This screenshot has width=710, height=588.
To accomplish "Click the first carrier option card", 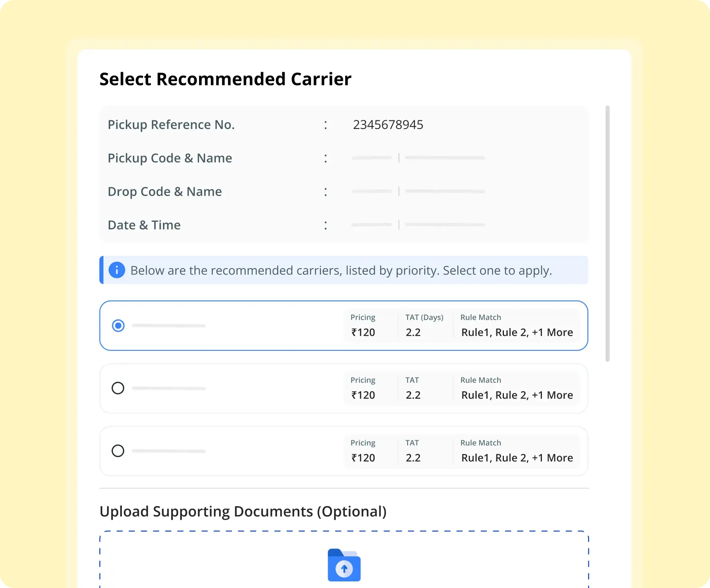I will click(344, 326).
